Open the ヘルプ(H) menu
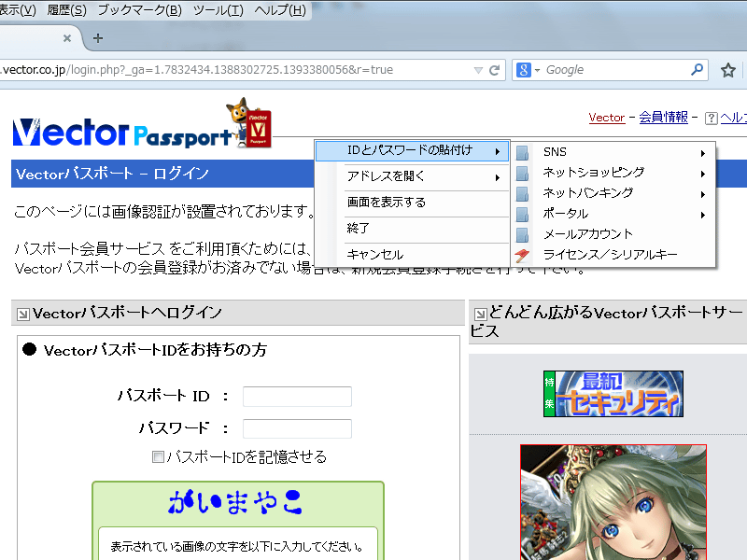Image resolution: width=747 pixels, height=560 pixels. (280, 10)
